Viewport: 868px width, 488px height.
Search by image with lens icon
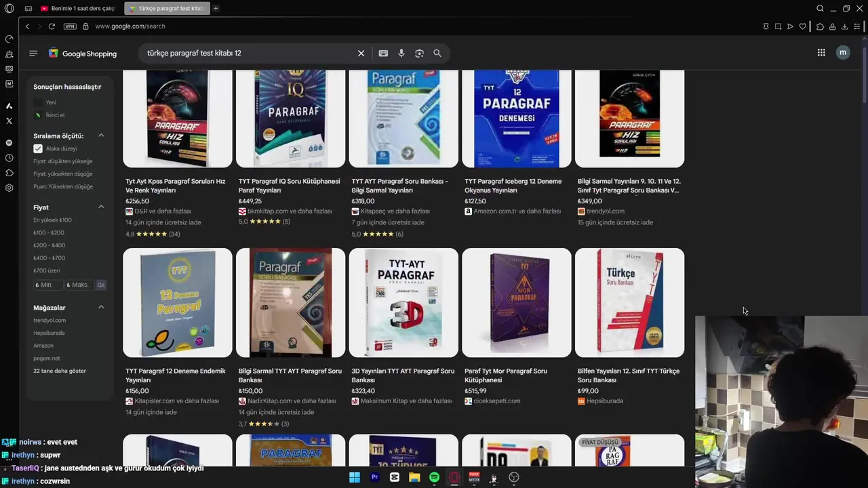pyautogui.click(x=419, y=53)
